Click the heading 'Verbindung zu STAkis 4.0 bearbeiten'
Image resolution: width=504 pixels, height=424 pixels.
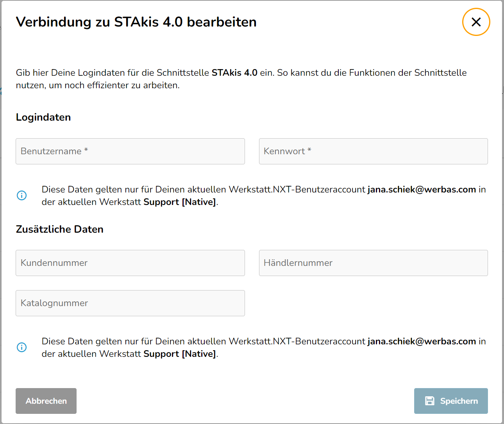pos(136,22)
